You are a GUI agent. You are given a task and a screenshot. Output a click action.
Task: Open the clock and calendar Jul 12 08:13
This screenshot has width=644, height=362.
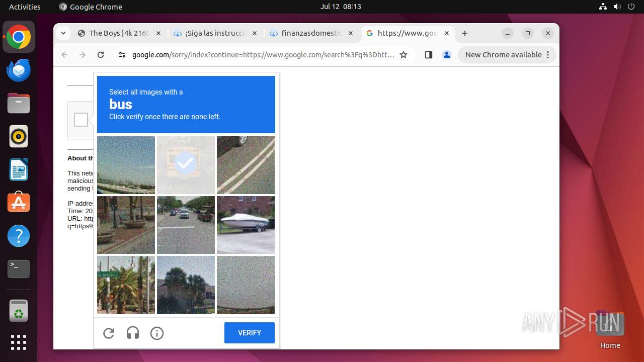[x=341, y=7]
